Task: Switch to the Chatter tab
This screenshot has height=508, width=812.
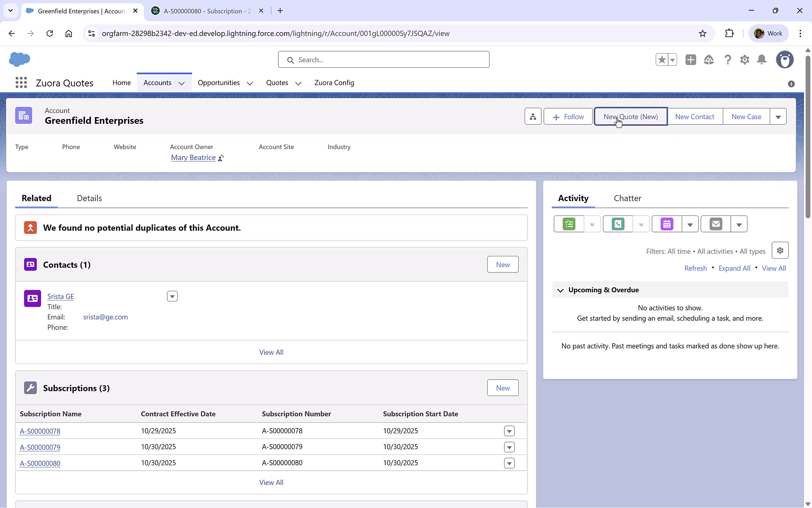Action: [627, 198]
